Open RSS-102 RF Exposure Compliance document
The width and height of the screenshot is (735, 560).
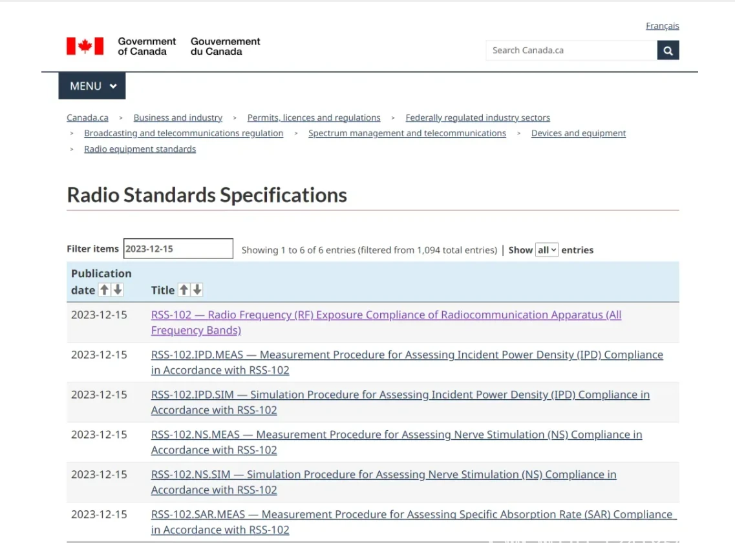[386, 315]
